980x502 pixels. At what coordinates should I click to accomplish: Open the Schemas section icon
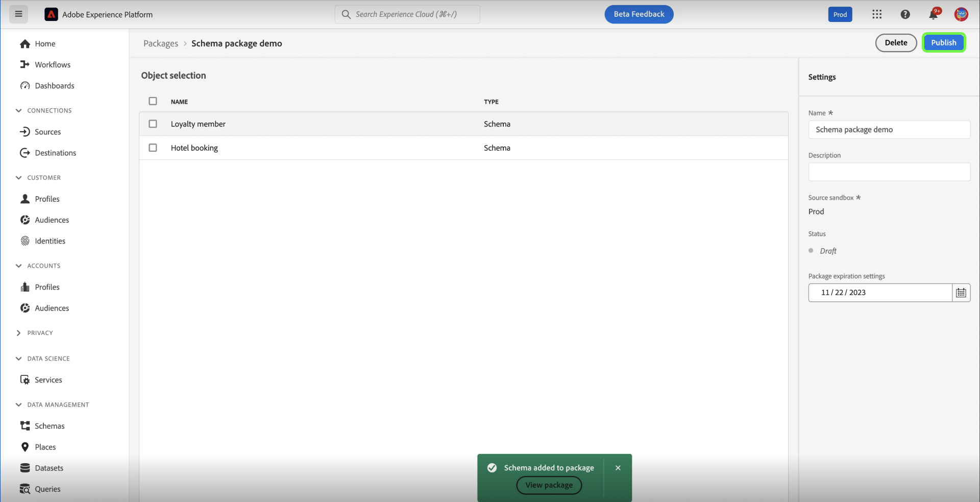click(x=25, y=425)
